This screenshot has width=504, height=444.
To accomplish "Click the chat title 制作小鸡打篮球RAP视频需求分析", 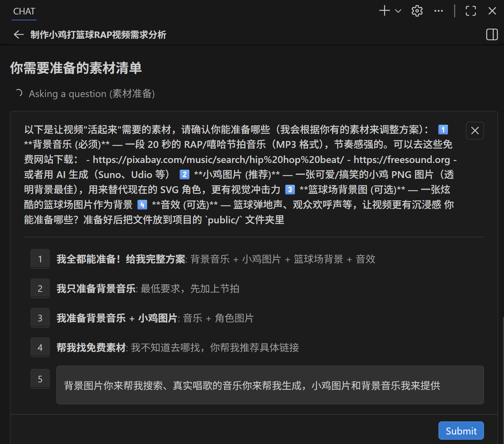I will click(x=98, y=35).
